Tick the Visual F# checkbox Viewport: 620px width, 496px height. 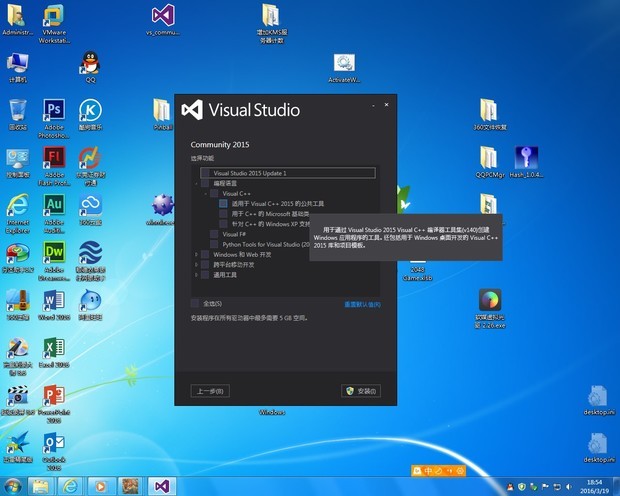point(214,234)
